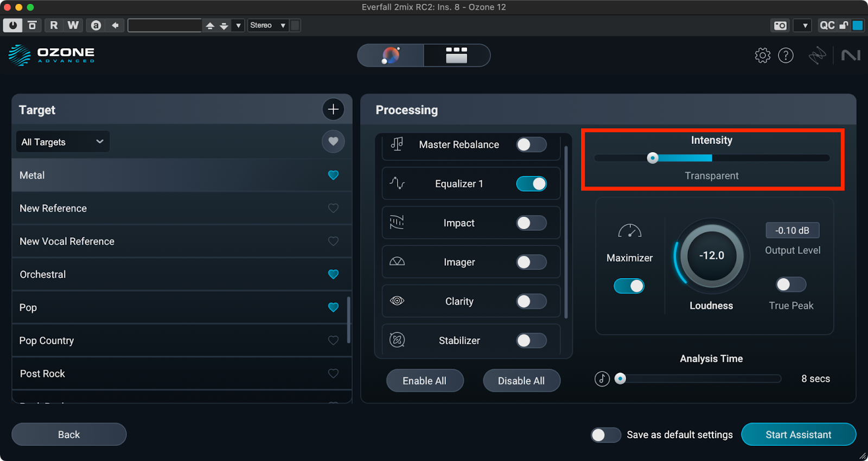Filter targets by favorites heart icon
The image size is (868, 461).
point(333,142)
